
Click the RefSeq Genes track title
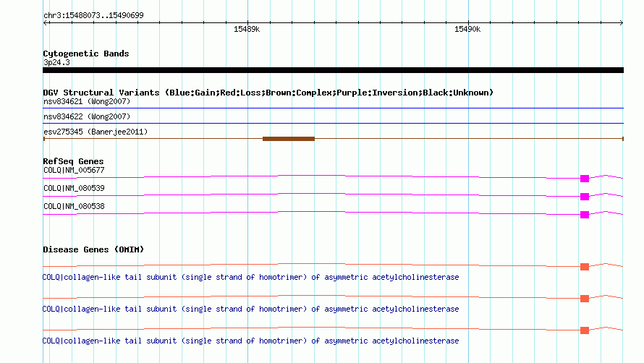point(73,161)
